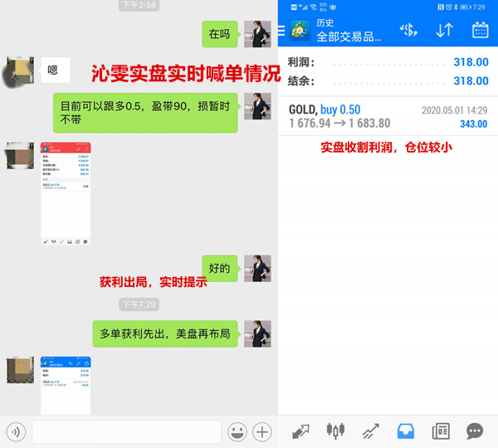Open the News tab icon
498x448 pixels.
tap(441, 431)
